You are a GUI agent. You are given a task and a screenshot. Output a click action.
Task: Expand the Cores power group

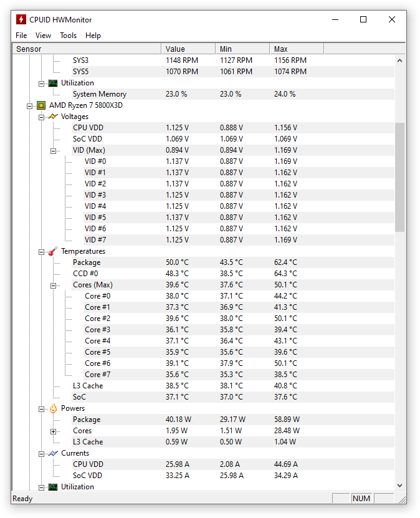pos(53,431)
